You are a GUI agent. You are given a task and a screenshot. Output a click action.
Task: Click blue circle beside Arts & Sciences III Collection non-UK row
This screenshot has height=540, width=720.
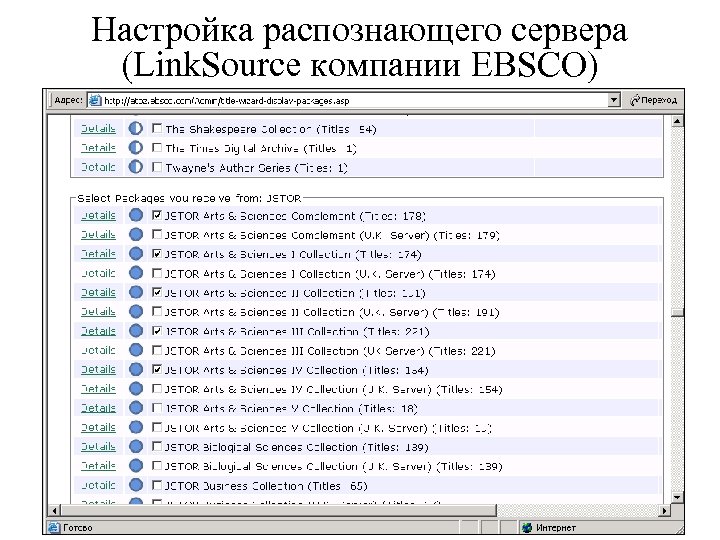[135, 331]
